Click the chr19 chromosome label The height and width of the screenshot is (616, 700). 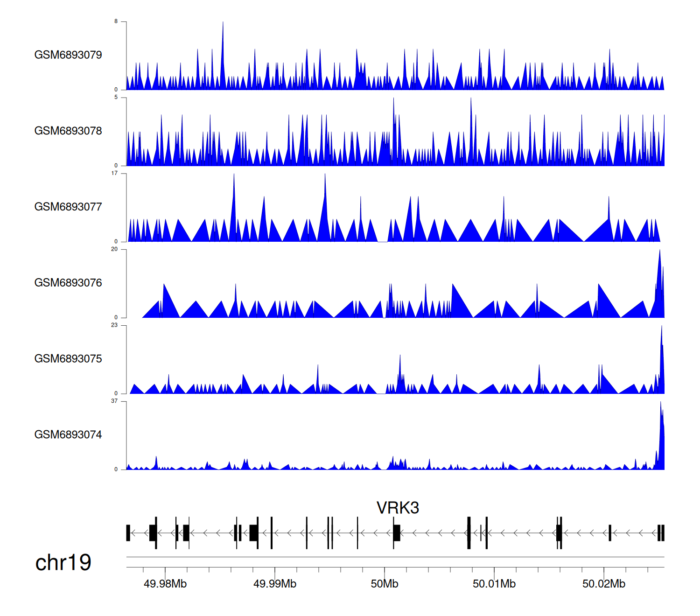(63, 563)
